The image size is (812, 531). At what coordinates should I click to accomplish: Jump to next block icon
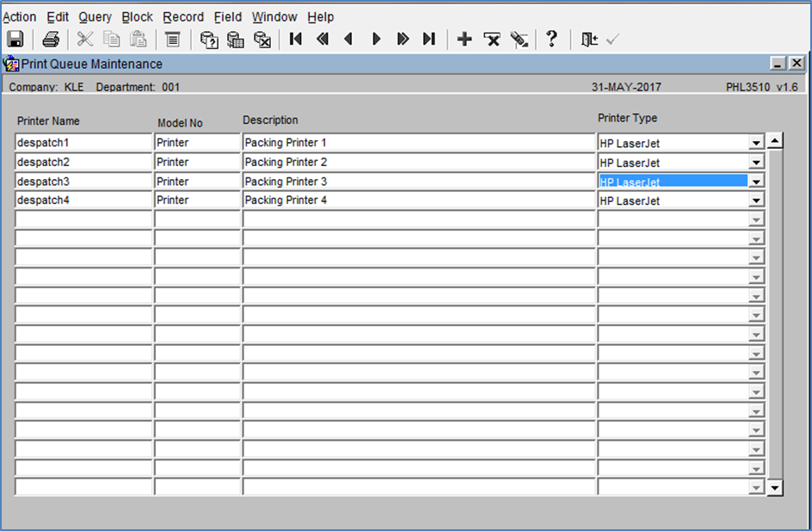click(403, 39)
